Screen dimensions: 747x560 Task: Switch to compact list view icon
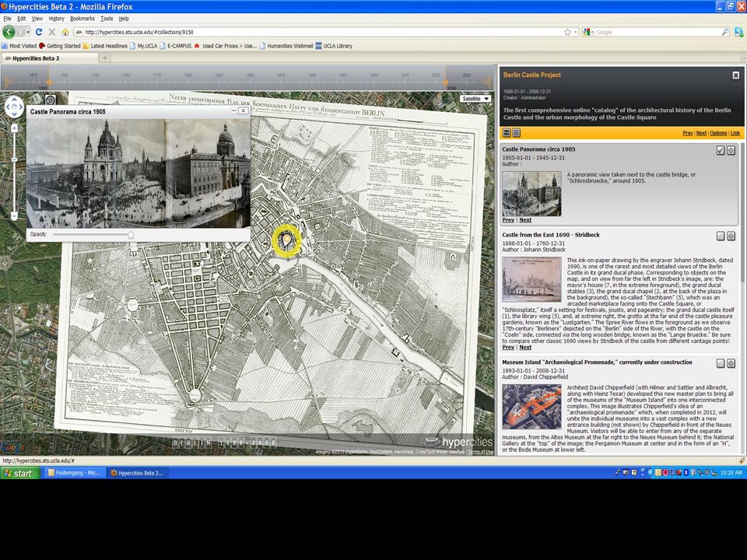point(516,133)
